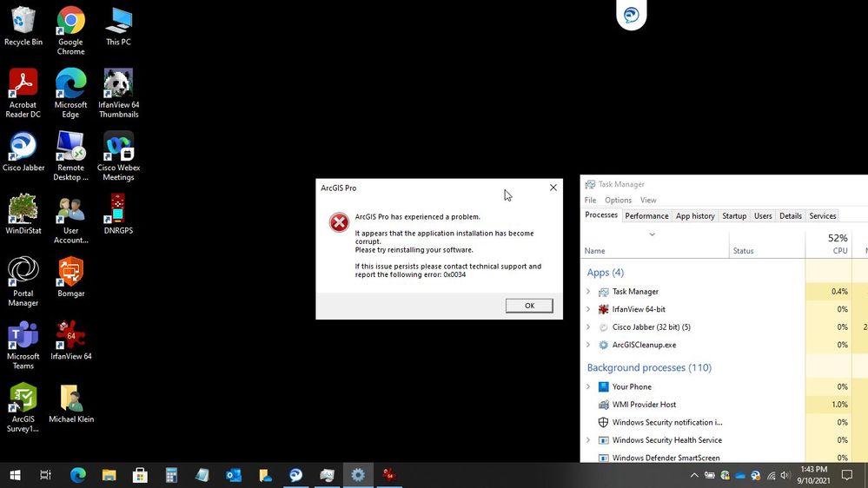Click the Jabber floating hub icon at top
The image size is (868, 488).
pos(631,15)
